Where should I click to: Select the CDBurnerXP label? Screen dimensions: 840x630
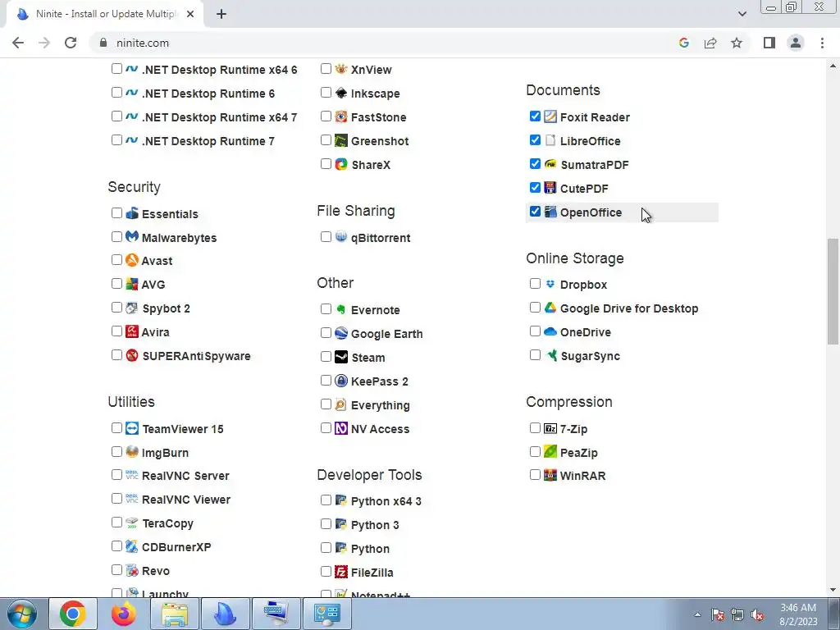(x=176, y=547)
